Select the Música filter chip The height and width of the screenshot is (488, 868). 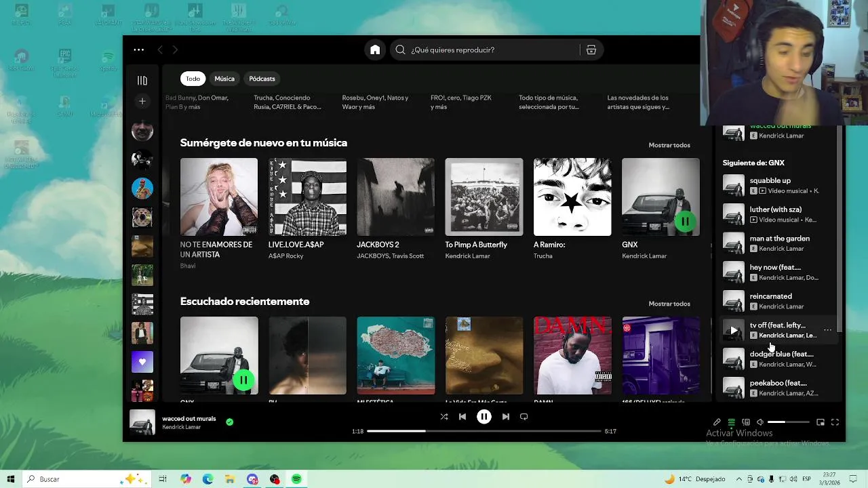point(224,79)
